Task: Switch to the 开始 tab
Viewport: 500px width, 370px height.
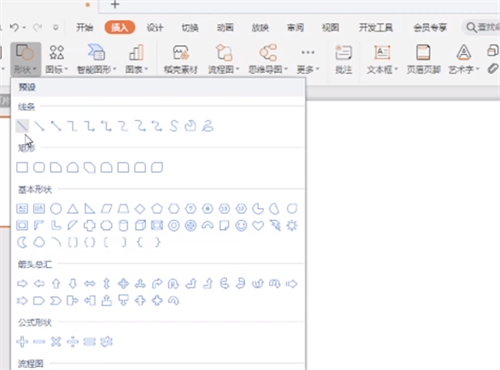Action: [84, 27]
